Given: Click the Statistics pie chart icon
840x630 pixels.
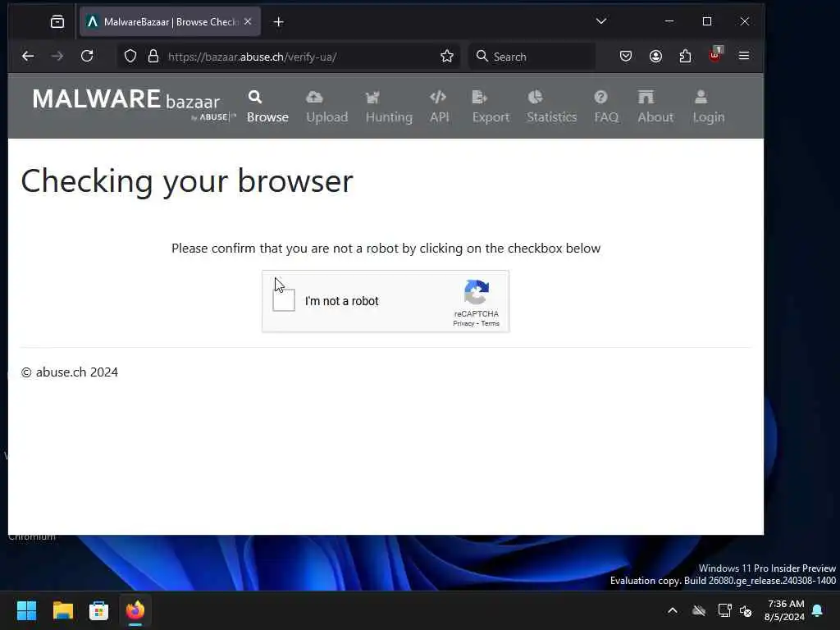Looking at the screenshot, I should pos(535,97).
